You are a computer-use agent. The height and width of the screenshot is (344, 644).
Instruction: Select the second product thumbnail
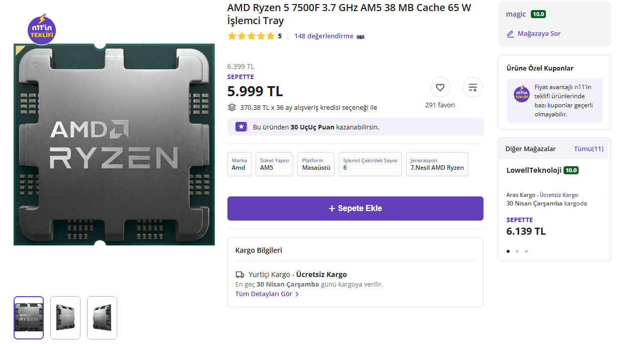point(65,317)
